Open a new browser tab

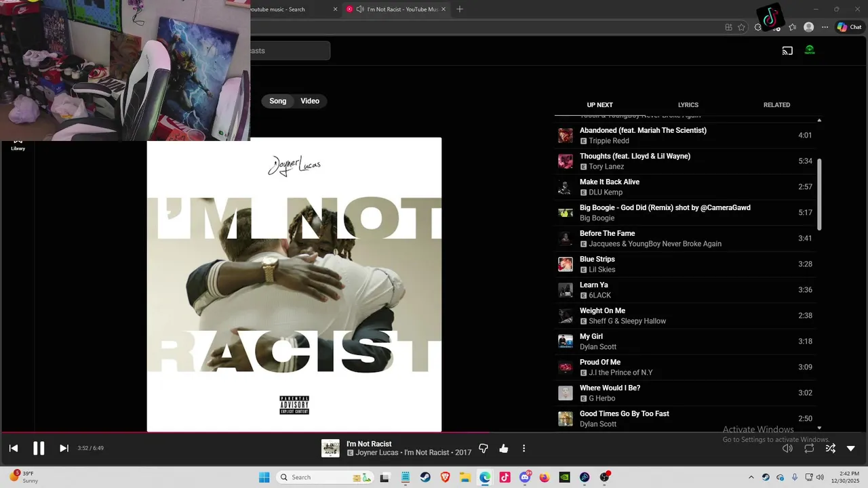coord(460,9)
